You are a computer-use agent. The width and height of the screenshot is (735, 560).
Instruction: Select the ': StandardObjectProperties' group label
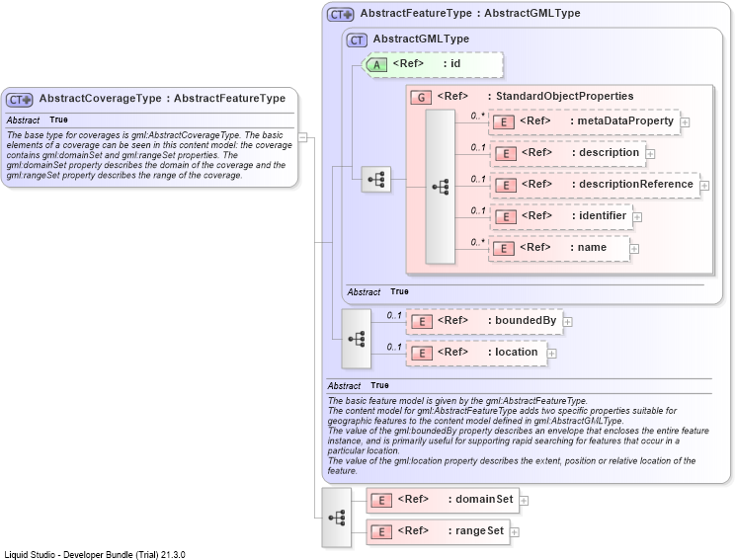click(560, 96)
